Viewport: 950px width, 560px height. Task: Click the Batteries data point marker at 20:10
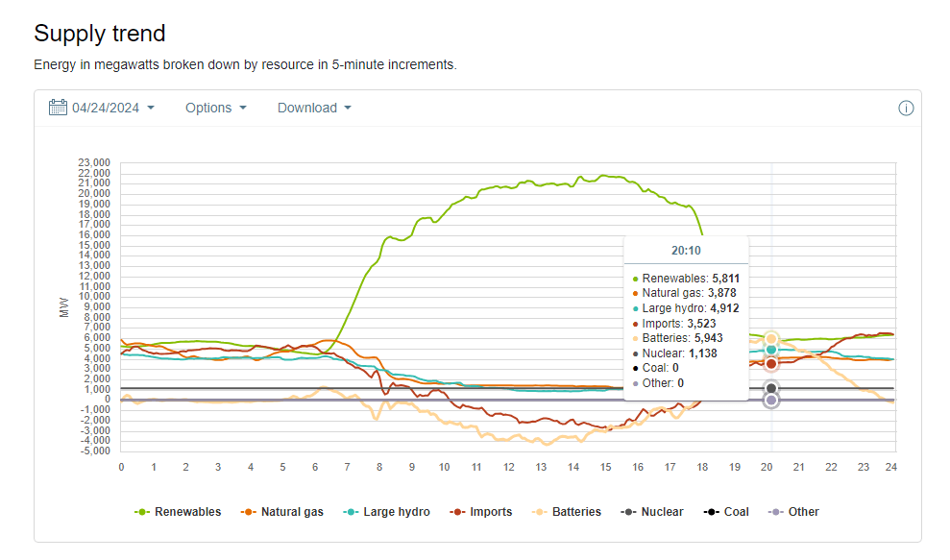pos(771,338)
